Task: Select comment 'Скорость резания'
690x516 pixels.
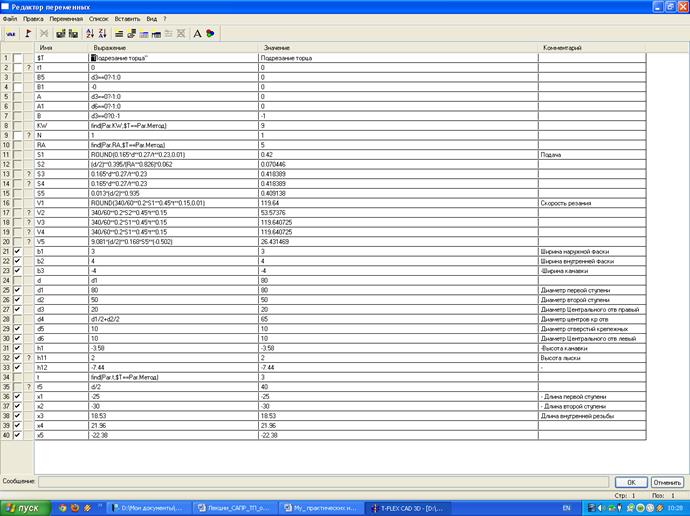Action: [x=592, y=203]
